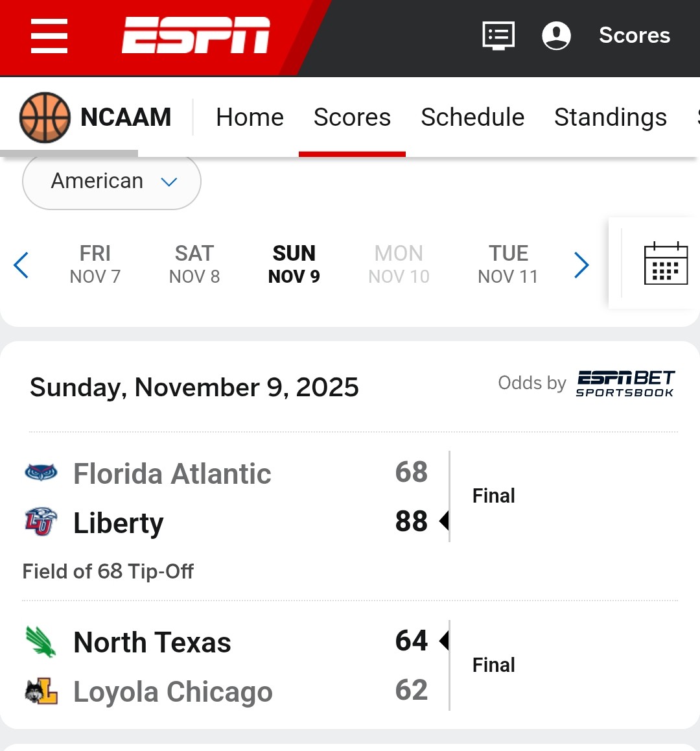Click the North Texas eagle logo

[41, 642]
